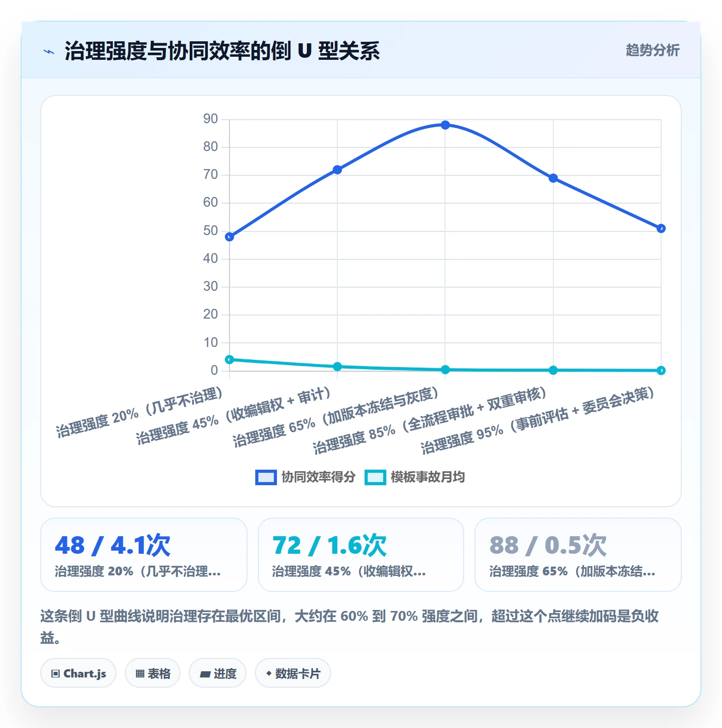Open the 72 / 1.6次 data card
The height and width of the screenshot is (728, 722).
361,555
